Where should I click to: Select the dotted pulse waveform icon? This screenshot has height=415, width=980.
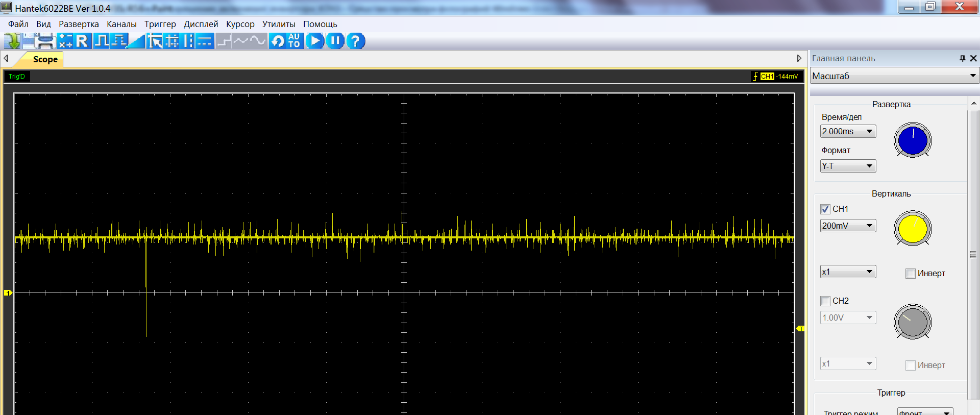[118, 41]
